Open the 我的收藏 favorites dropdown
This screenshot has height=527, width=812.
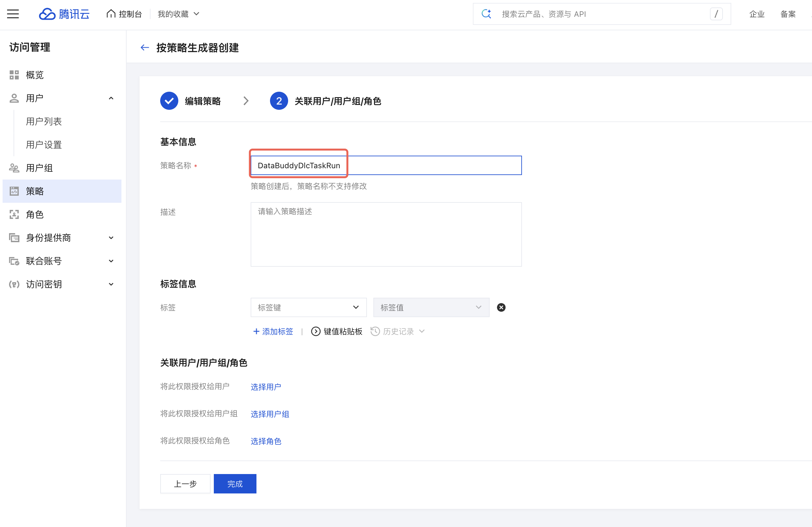pos(178,14)
